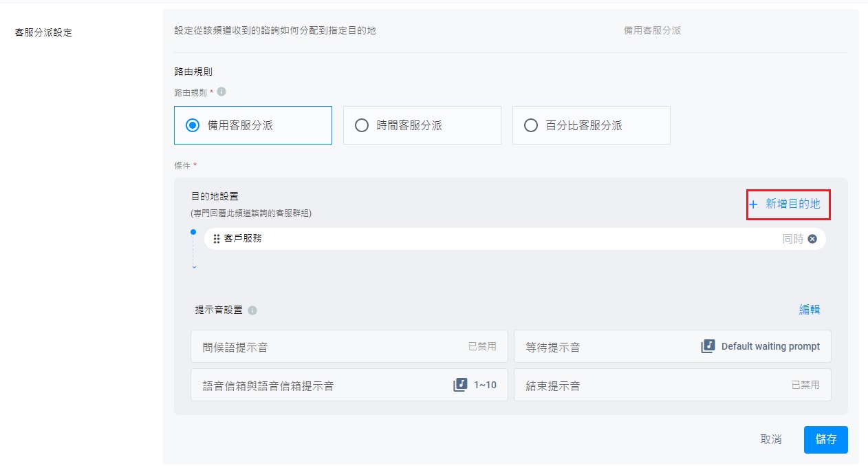Select the 百分比客服分派 radio option
The height and width of the screenshot is (466, 868).
point(592,125)
